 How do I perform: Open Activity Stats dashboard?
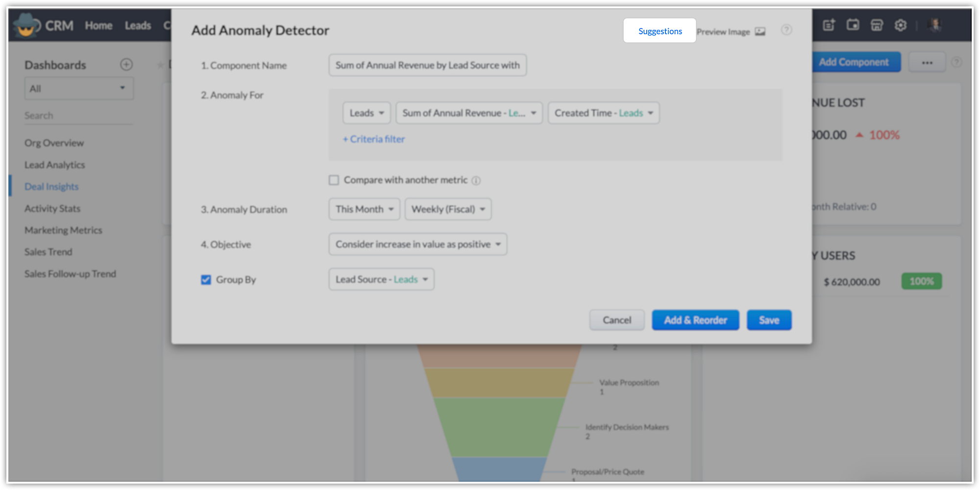[x=52, y=209]
